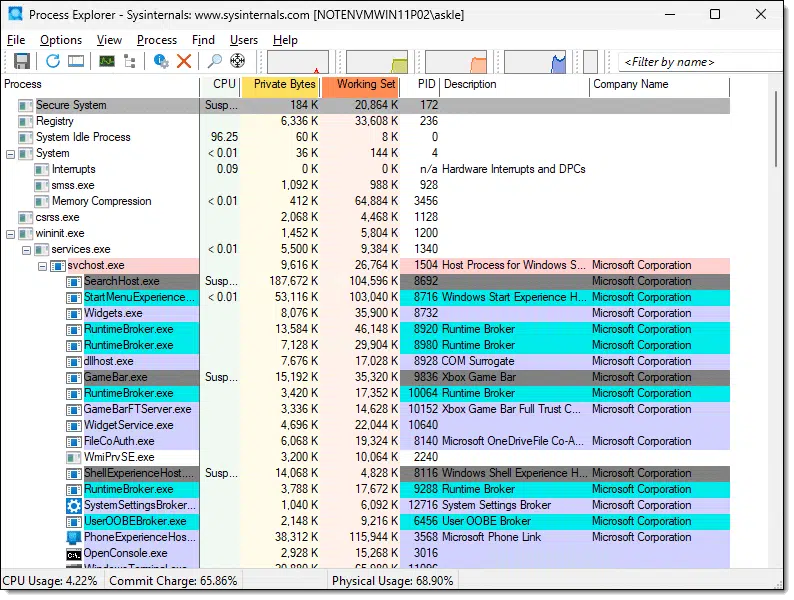Select the WidgetService.exe row
This screenshot has width=794, height=600.
[365, 425]
